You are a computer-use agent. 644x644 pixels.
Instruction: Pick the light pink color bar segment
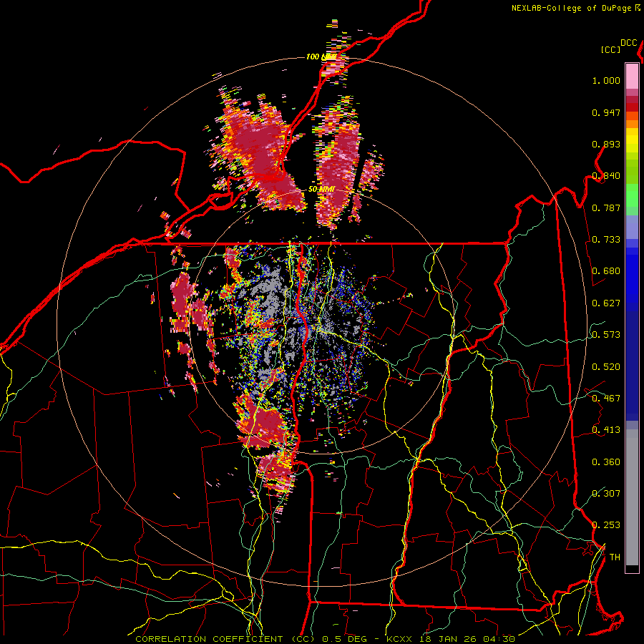pyautogui.click(x=632, y=76)
